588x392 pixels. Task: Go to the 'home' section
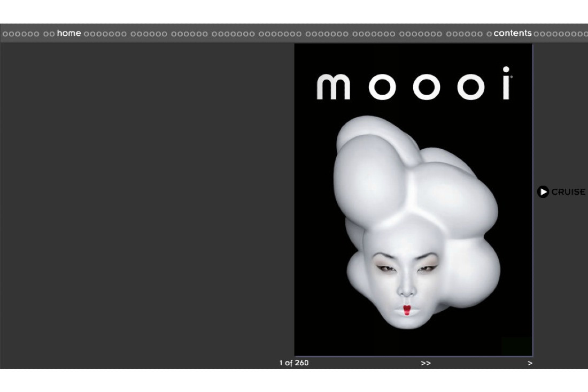tap(69, 33)
